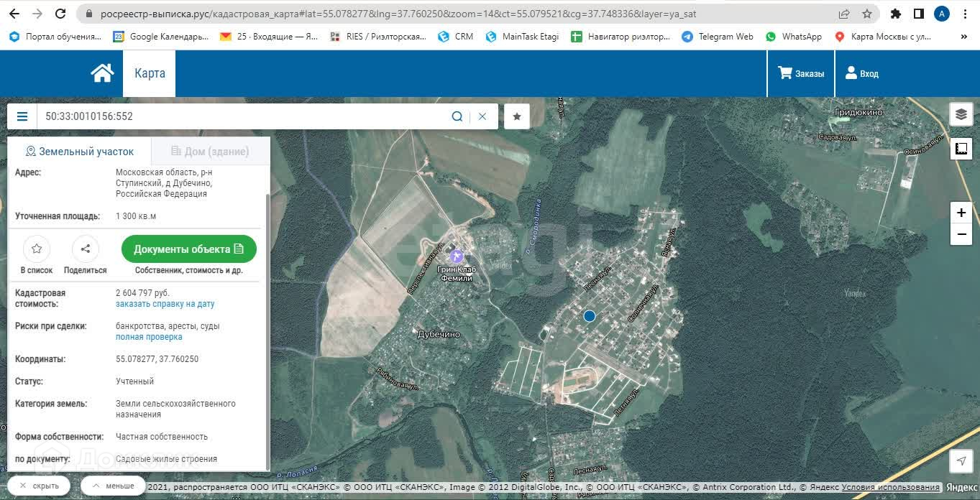
Task: Open the заказать справку на дату link
Action: [165, 304]
